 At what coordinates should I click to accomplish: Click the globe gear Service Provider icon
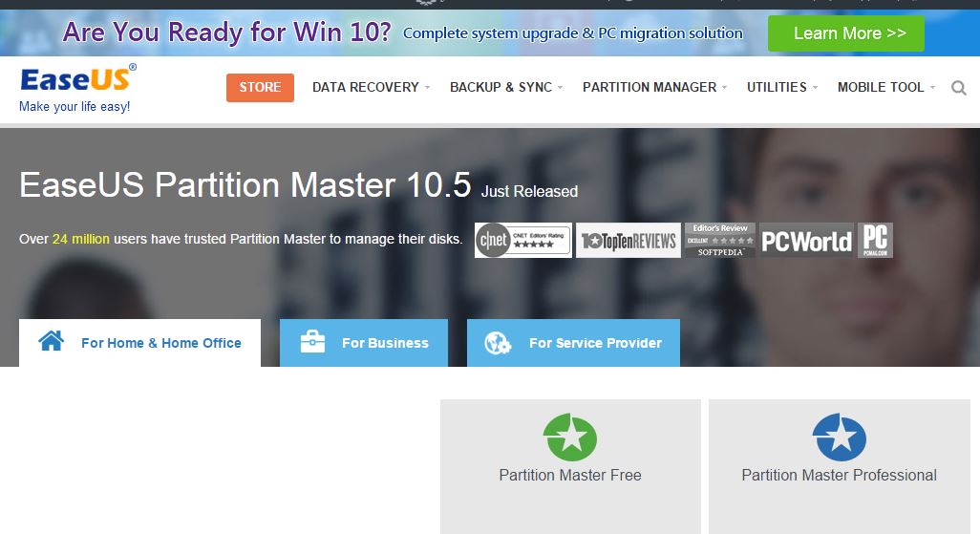[499, 343]
